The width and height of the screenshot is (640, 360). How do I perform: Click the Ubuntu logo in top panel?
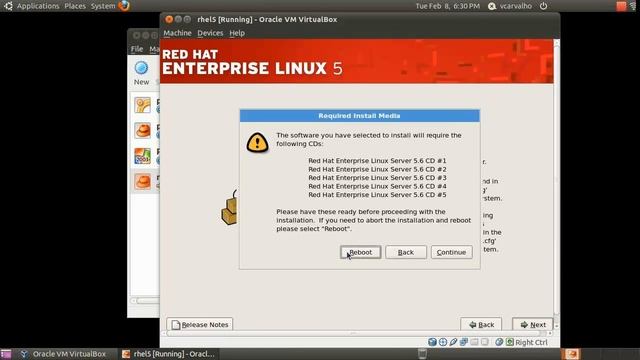8,6
